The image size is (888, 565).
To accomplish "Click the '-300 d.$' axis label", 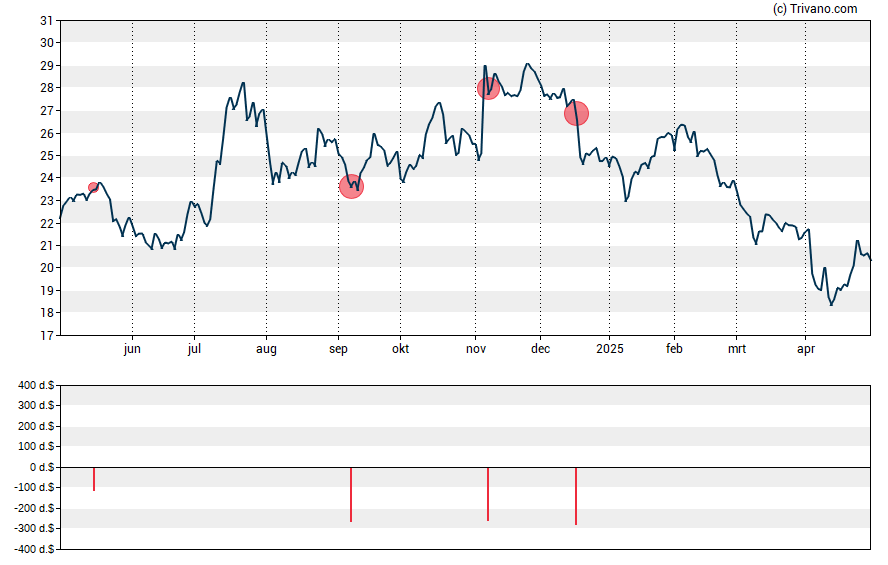I will coord(35,528).
